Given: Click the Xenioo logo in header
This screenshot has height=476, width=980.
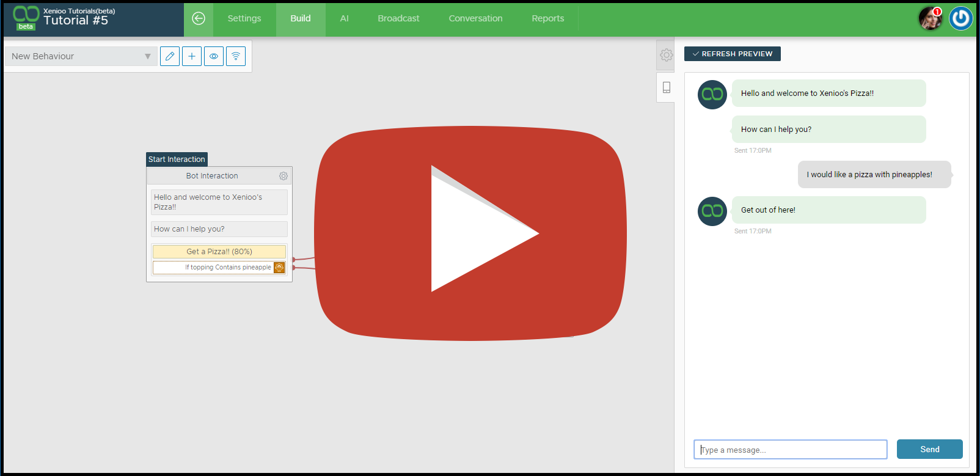Looking at the screenshot, I should (x=26, y=18).
